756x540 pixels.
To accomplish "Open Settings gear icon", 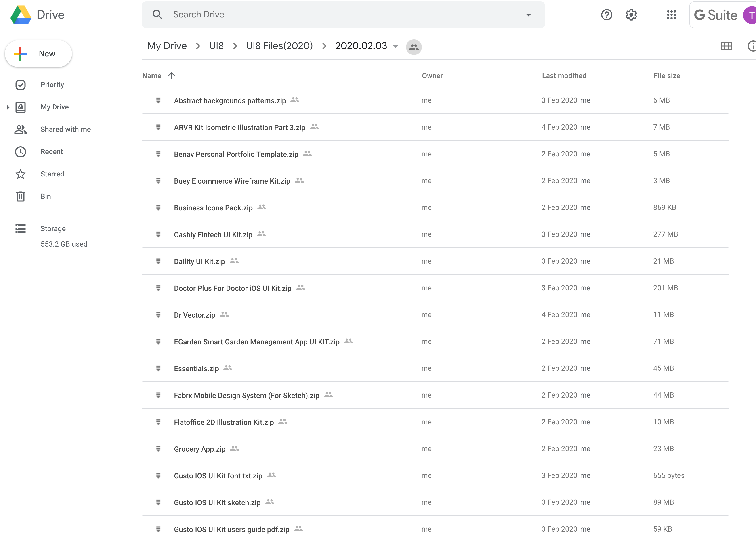I will tap(631, 15).
